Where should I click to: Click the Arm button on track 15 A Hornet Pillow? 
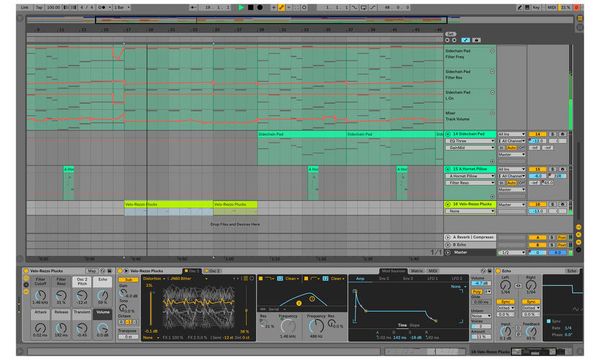pyautogui.click(x=562, y=169)
